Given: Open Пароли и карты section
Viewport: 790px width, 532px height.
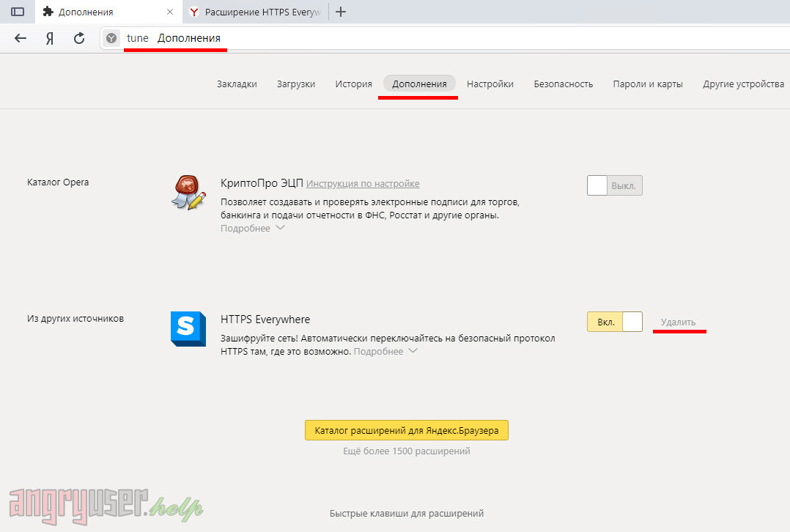Looking at the screenshot, I should [x=647, y=84].
